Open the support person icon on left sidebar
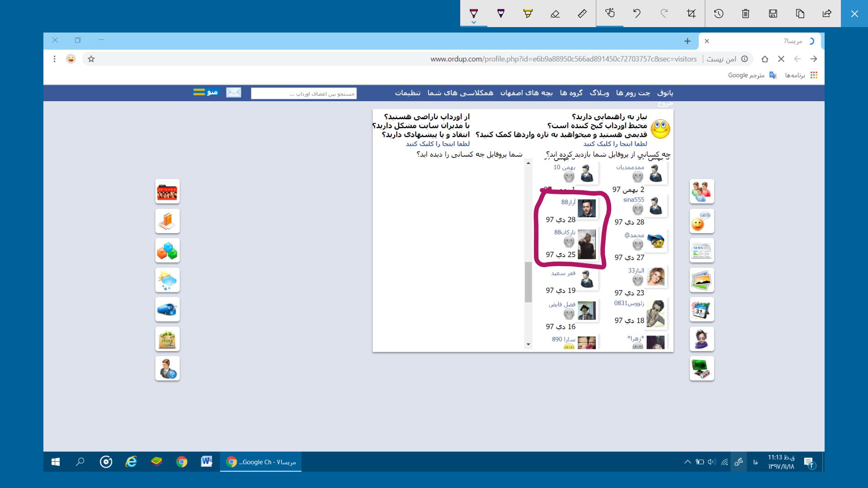This screenshot has height=488, width=868. [167, 368]
